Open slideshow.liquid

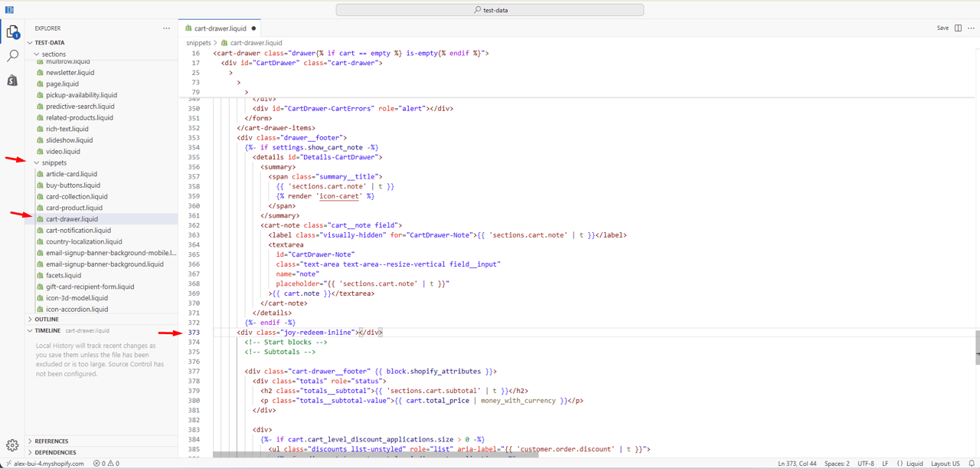tap(69, 140)
